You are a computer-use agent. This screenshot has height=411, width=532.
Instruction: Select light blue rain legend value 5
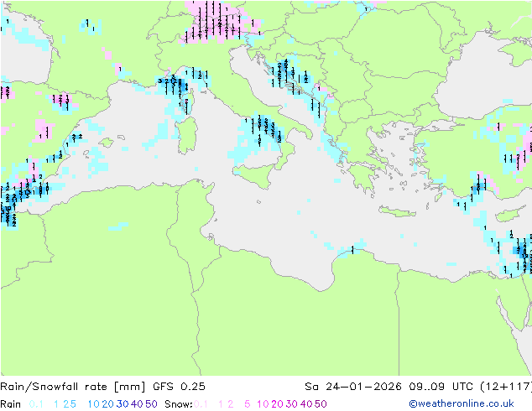(x=73, y=404)
